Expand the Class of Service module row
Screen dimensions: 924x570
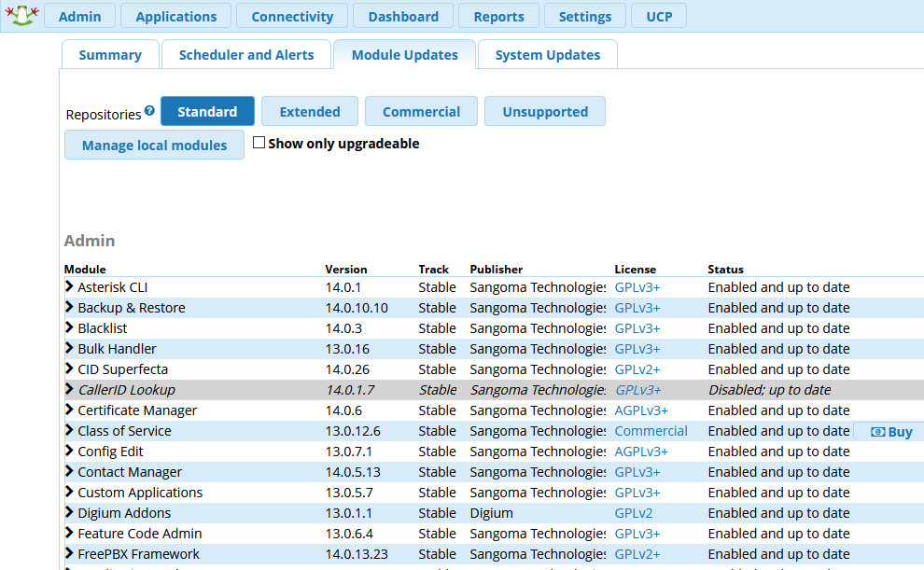point(69,430)
